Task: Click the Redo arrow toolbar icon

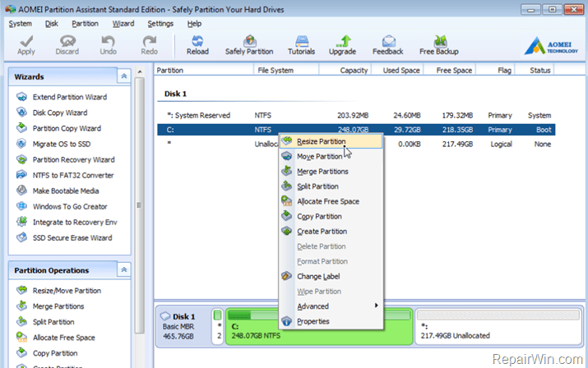Action: pyautogui.click(x=149, y=45)
